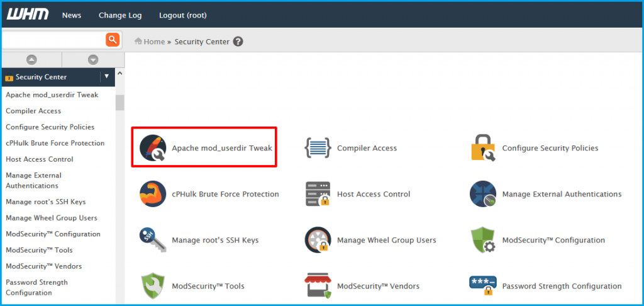
Task: Expand all sidebar categories with down arrow
Action: click(93, 60)
